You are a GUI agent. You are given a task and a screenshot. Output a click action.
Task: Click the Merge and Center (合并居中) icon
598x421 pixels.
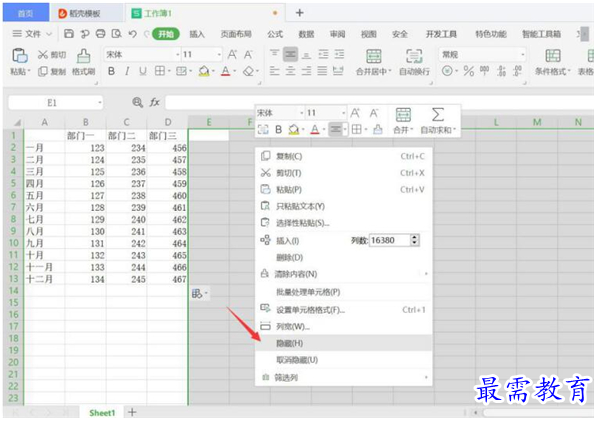pos(374,56)
